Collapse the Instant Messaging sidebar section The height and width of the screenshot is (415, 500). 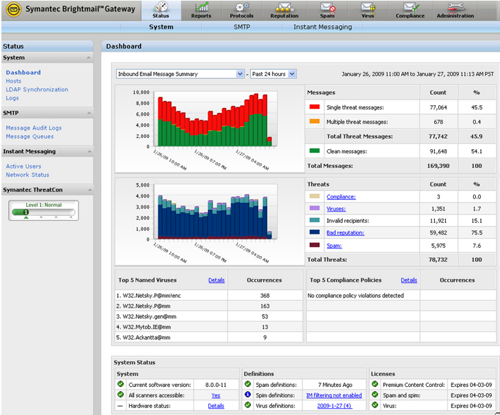[89, 151]
